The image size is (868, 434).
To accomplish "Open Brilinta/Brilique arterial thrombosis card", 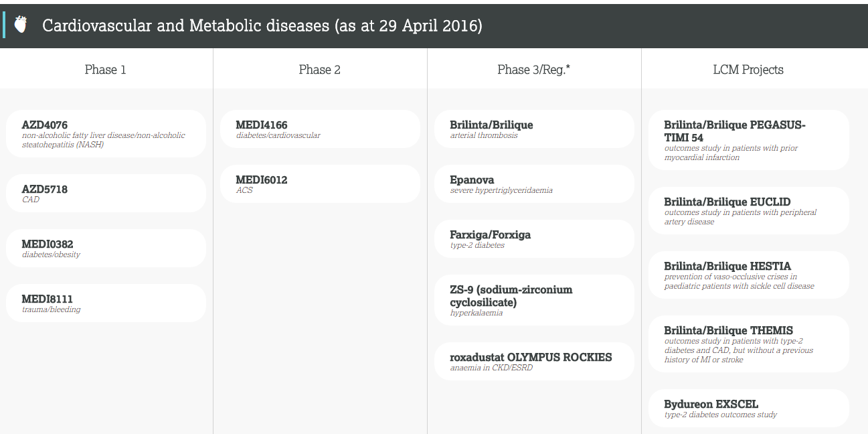I will (x=535, y=129).
